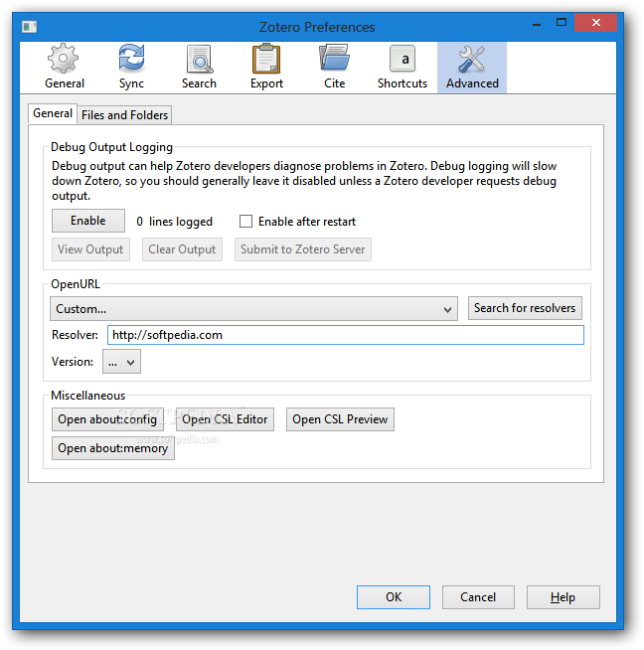This screenshot has width=644, height=650.
Task: Click the '0 lines logged' text
Action: coord(175,222)
